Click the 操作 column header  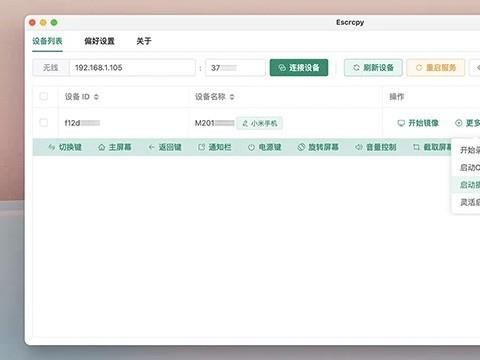397,97
